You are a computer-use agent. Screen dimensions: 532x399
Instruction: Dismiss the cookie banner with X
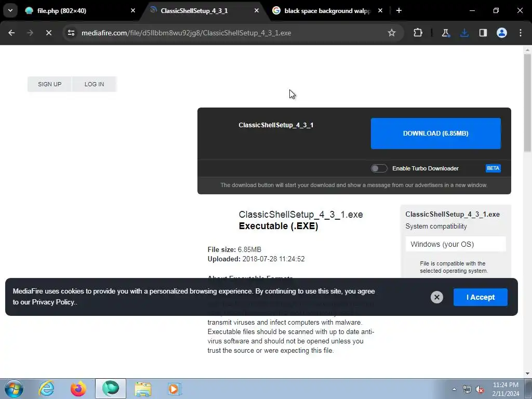click(436, 297)
